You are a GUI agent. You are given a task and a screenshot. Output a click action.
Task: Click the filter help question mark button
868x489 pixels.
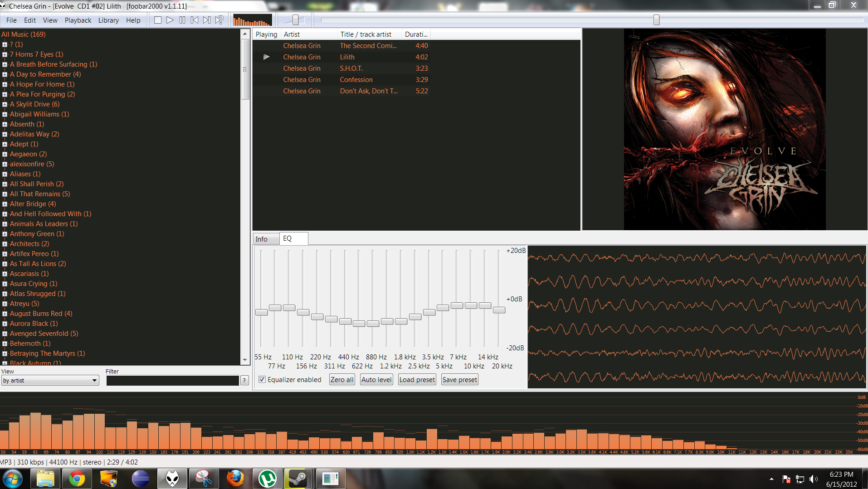click(244, 381)
